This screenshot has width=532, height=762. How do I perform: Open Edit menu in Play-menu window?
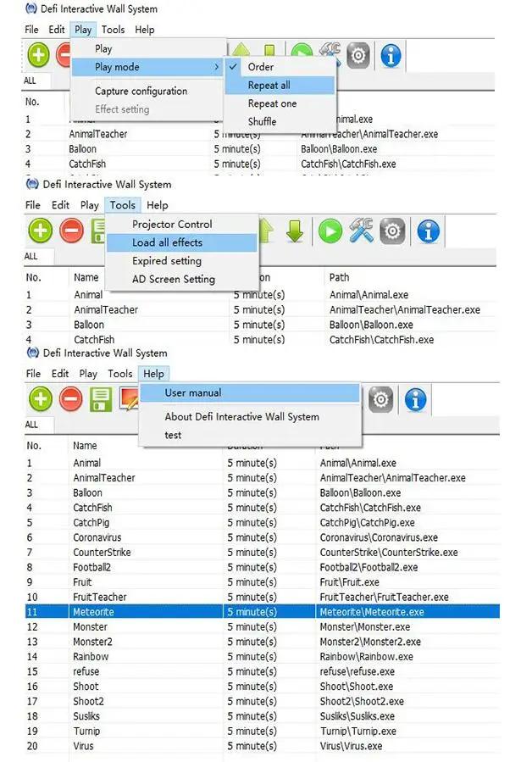coord(57,29)
